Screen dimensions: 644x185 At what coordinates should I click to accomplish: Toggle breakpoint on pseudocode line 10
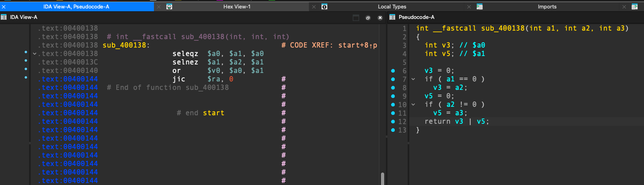coord(393,105)
